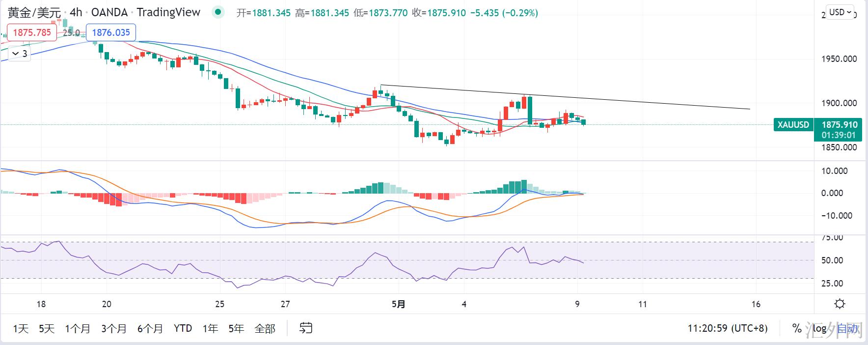Open timezone menu showing UTC+8
Image resolution: width=868 pixels, height=345 pixels.
click(x=727, y=328)
